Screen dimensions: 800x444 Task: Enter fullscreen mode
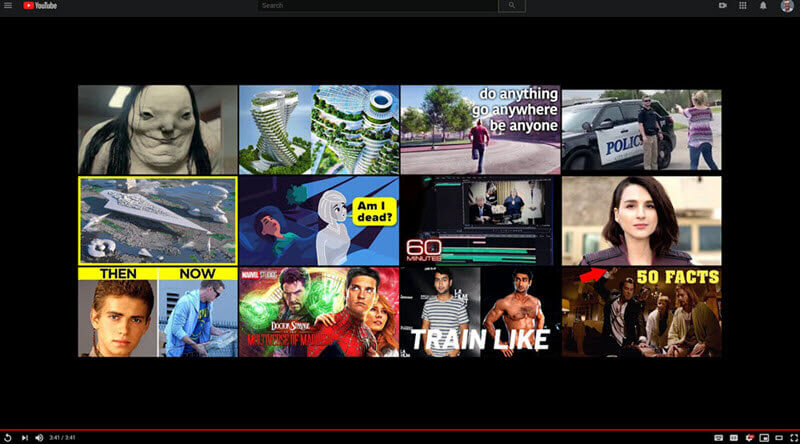pyautogui.click(x=794, y=438)
